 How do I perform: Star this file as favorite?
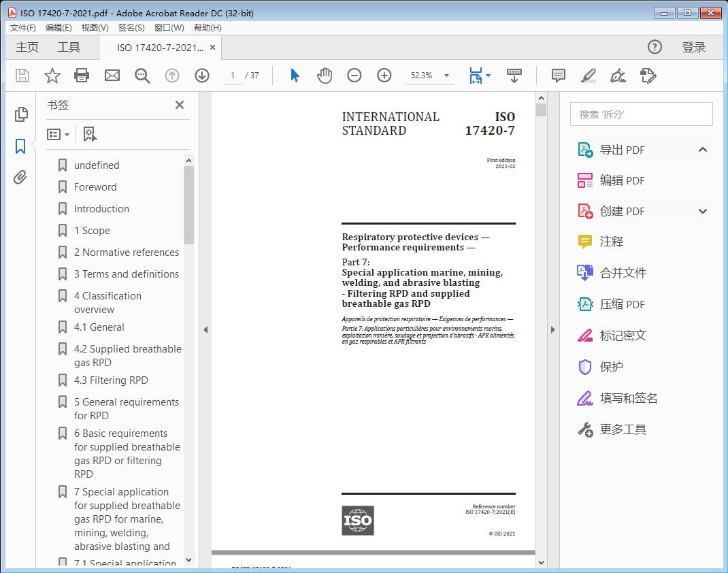tap(52, 76)
